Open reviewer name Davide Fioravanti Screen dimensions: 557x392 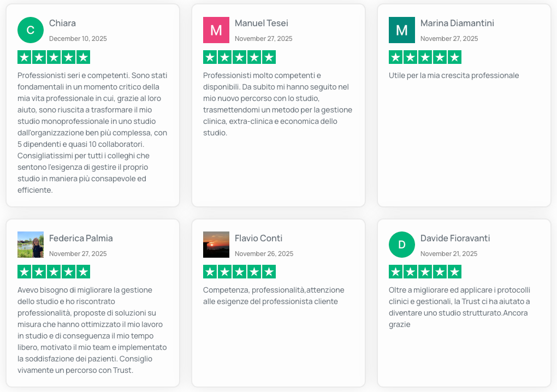click(x=455, y=238)
